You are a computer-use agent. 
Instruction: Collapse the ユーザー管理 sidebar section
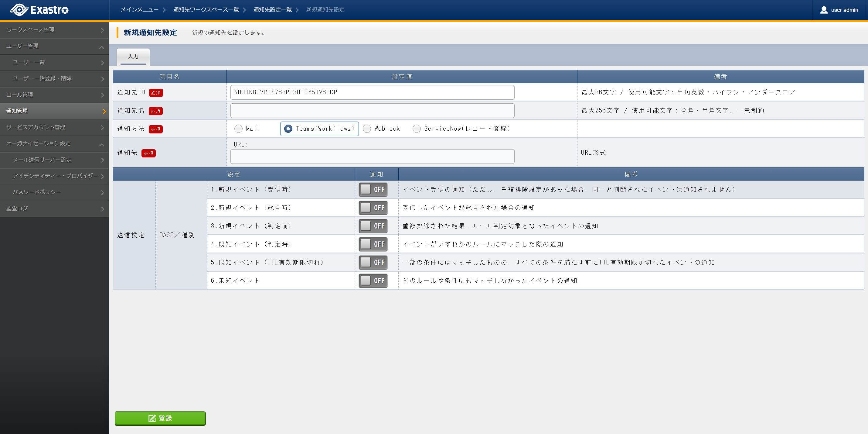(101, 47)
